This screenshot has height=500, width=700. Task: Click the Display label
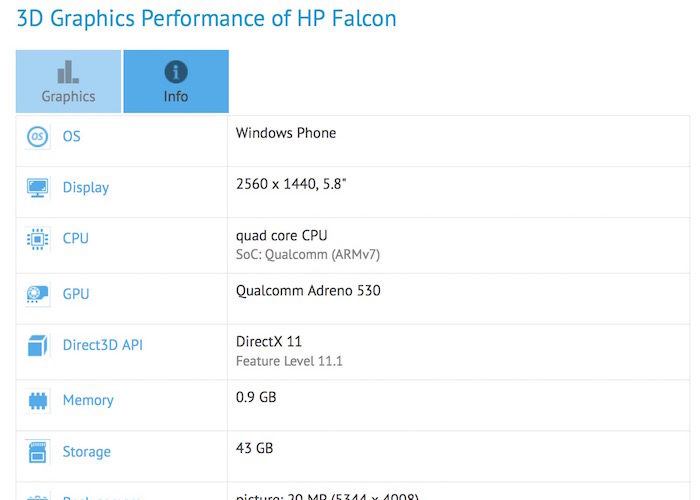[x=85, y=188]
